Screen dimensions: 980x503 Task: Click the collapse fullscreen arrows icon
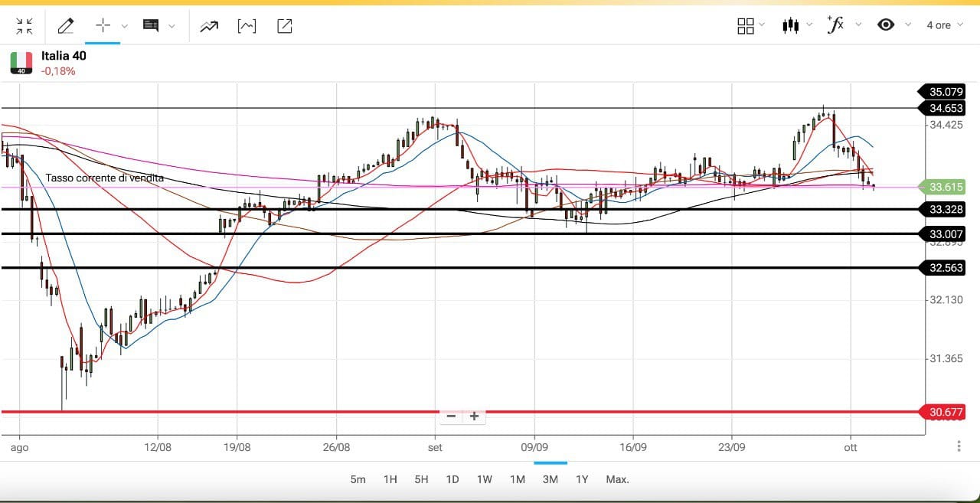(24, 26)
